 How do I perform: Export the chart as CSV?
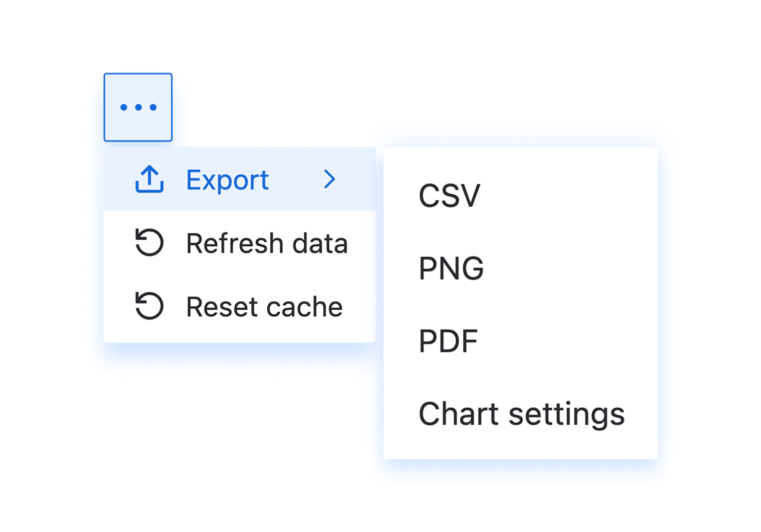(x=450, y=195)
